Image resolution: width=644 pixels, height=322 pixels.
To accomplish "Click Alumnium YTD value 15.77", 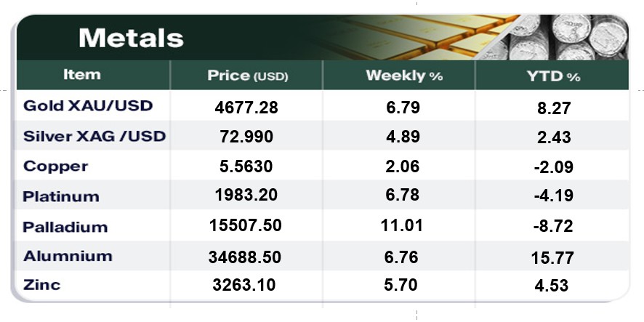I will point(552,257).
